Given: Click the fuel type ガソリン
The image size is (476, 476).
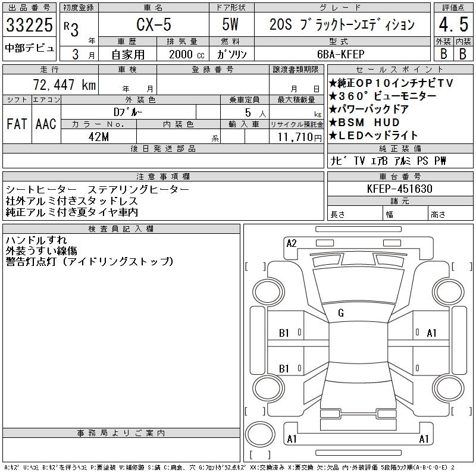Looking at the screenshot, I should (231, 54).
